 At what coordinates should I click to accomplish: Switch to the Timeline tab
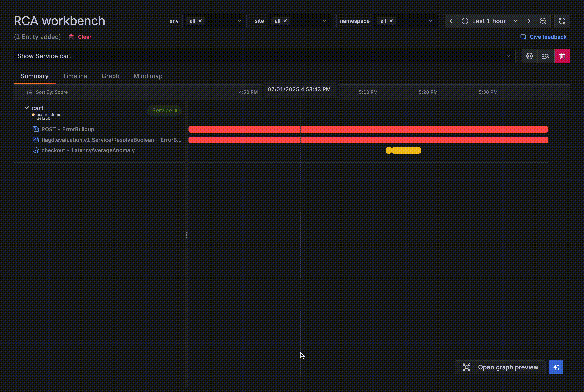75,76
